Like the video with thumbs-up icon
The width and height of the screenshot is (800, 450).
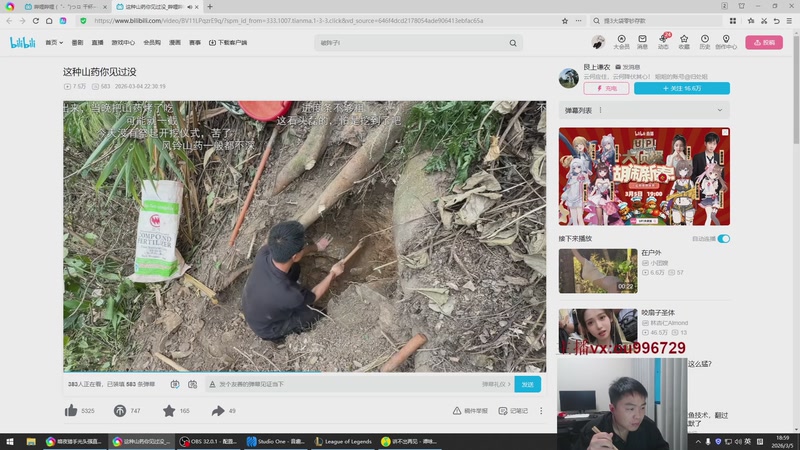pyautogui.click(x=71, y=410)
